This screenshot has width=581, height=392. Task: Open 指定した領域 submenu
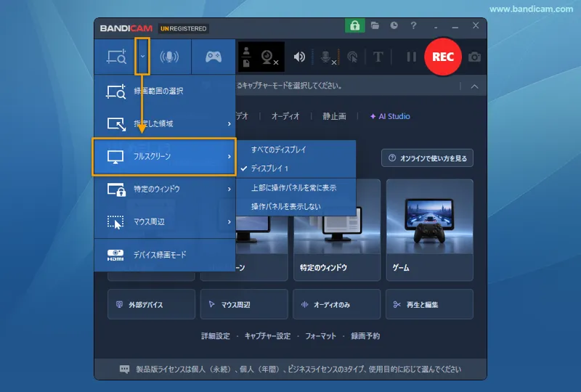pyautogui.click(x=165, y=123)
